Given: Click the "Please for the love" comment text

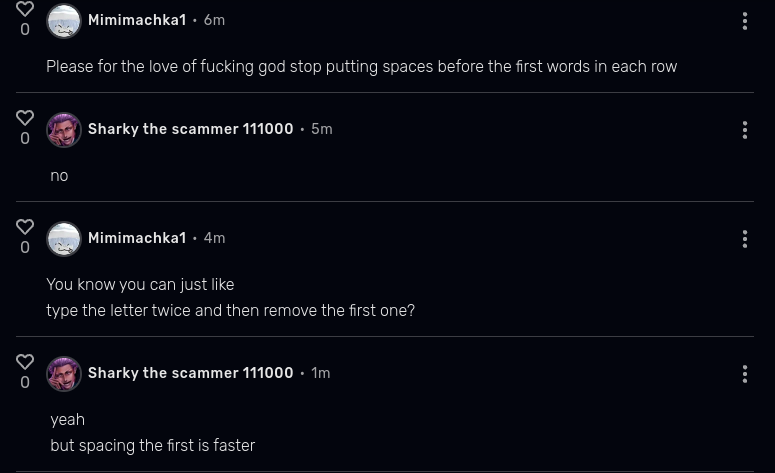Looking at the screenshot, I should click(361, 67).
